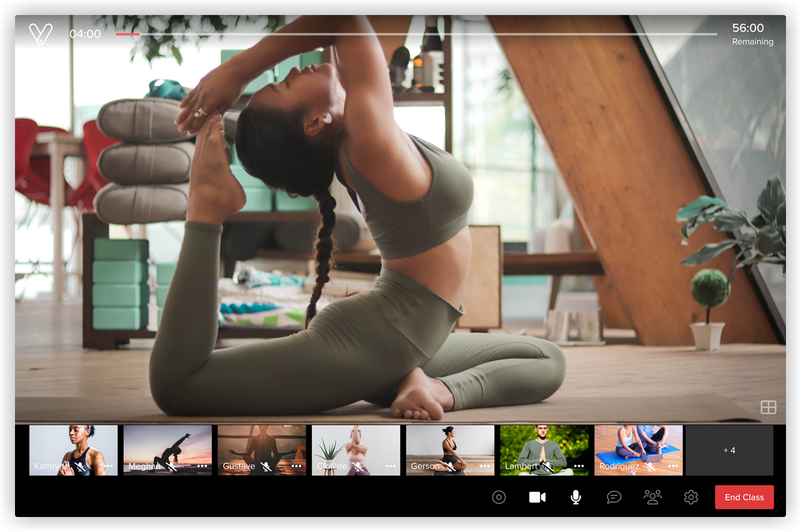Select Lambert's video thumbnail
This screenshot has width=801, height=532.
[x=545, y=450]
